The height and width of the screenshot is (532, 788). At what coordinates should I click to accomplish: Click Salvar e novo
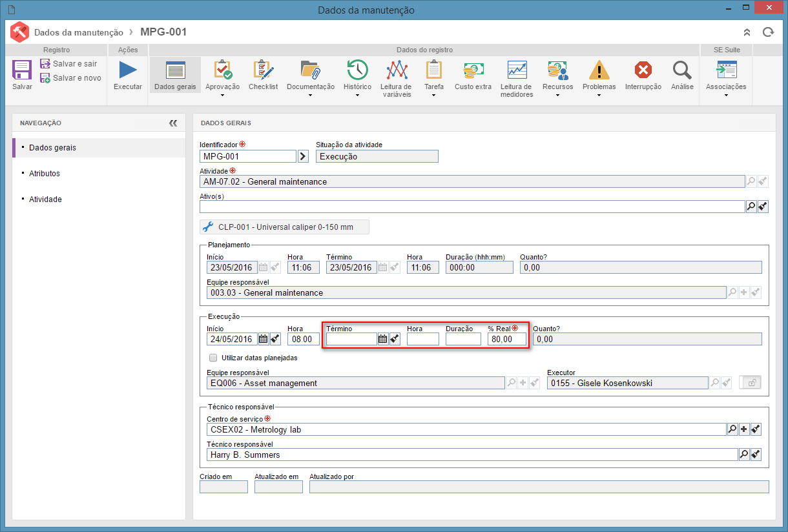pos(70,78)
